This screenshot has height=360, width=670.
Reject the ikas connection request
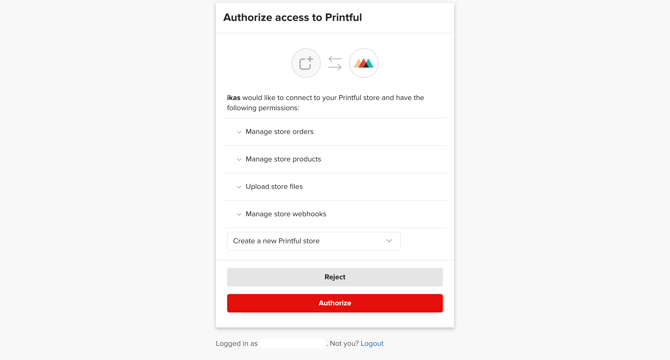tap(335, 277)
